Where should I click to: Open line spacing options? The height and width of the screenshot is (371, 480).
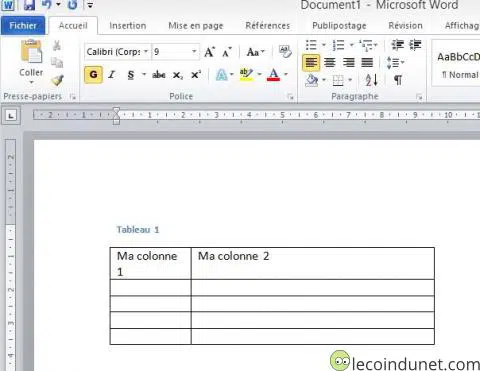click(x=395, y=63)
